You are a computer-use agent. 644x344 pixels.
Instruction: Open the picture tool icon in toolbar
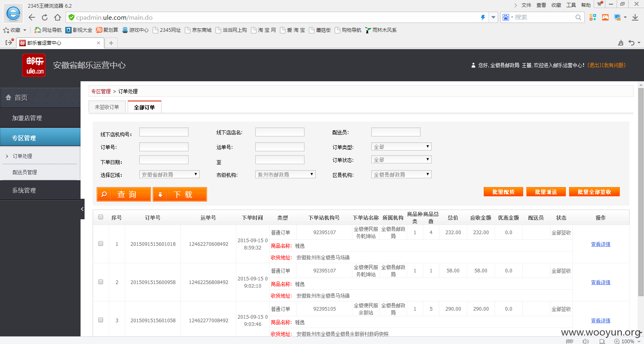coord(605,17)
